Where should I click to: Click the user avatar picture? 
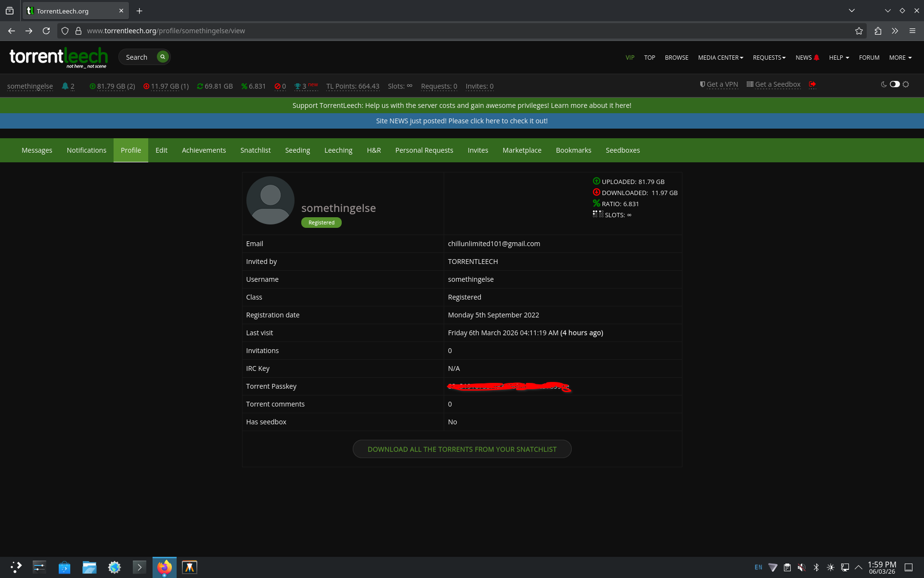270,200
